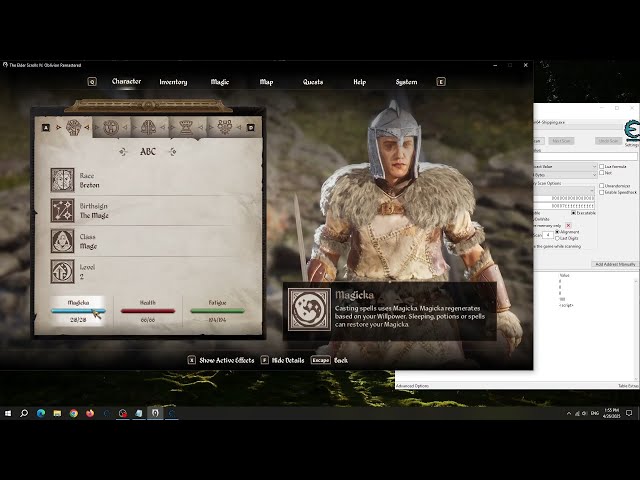
Task: Click the D key icon right of sub-tabs
Action: (x=251, y=128)
